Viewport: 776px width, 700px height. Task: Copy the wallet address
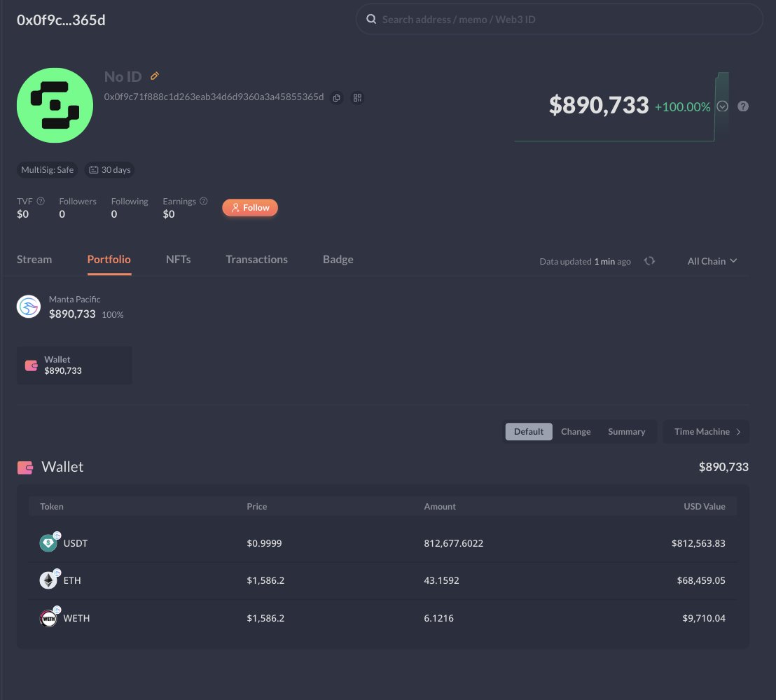pos(337,98)
